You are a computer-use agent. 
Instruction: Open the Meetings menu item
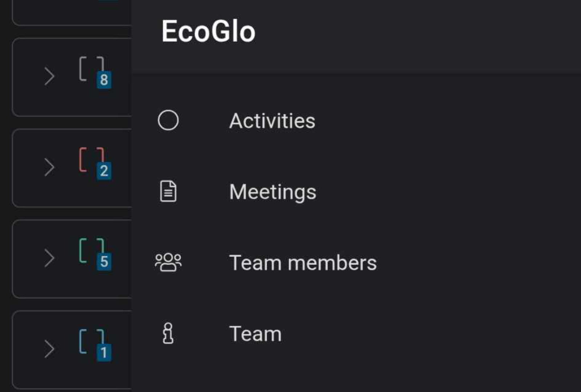[x=272, y=192]
